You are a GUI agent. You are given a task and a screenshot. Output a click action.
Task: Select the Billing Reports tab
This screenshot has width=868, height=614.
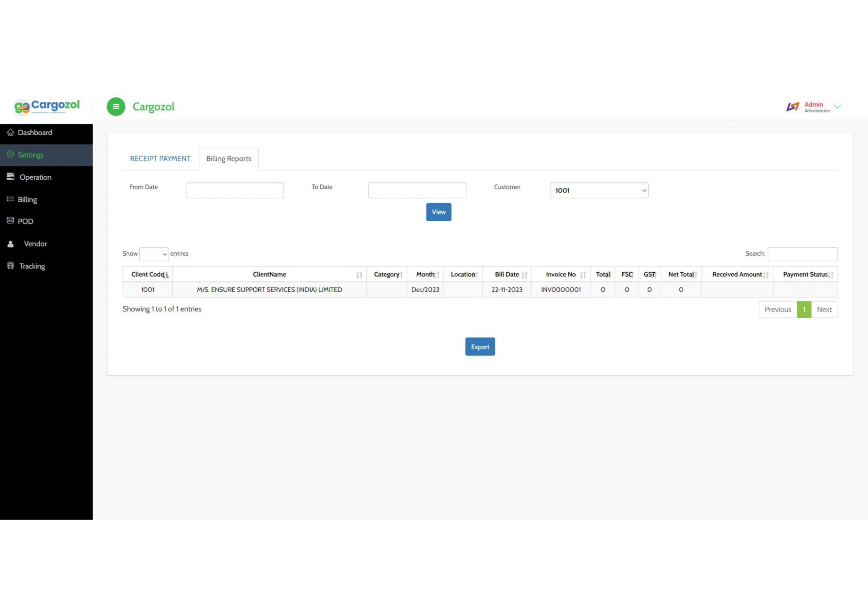click(x=229, y=159)
